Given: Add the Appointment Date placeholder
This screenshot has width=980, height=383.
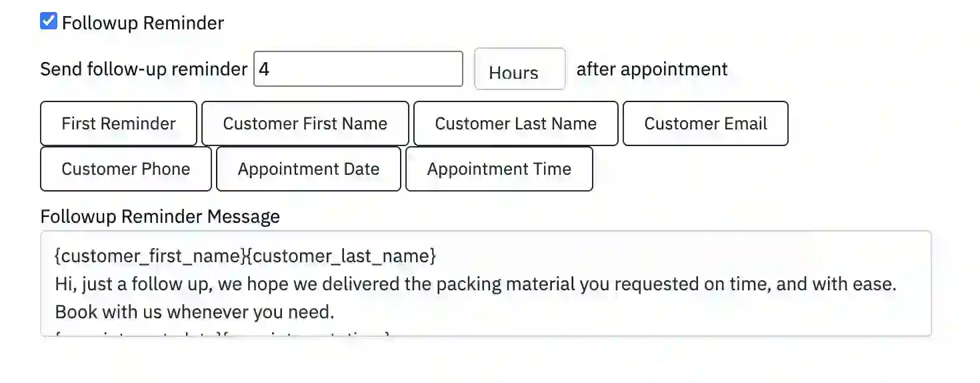Looking at the screenshot, I should [309, 169].
